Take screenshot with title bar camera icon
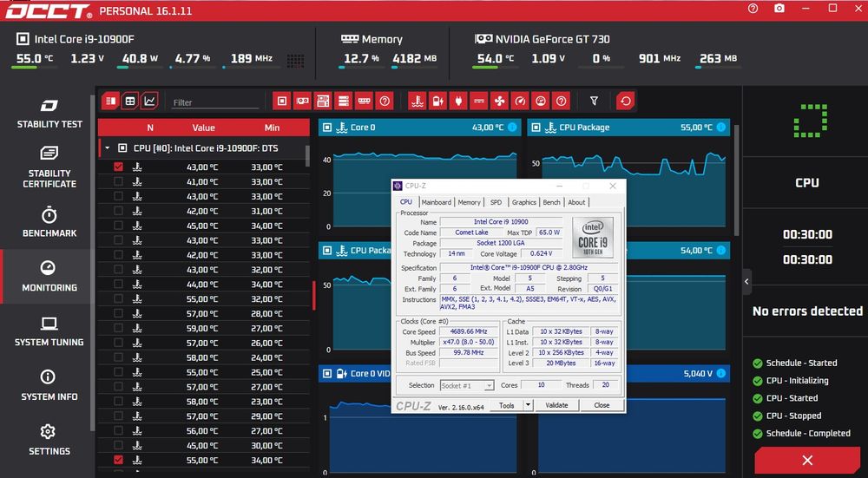The height and width of the screenshot is (478, 868). [x=779, y=9]
